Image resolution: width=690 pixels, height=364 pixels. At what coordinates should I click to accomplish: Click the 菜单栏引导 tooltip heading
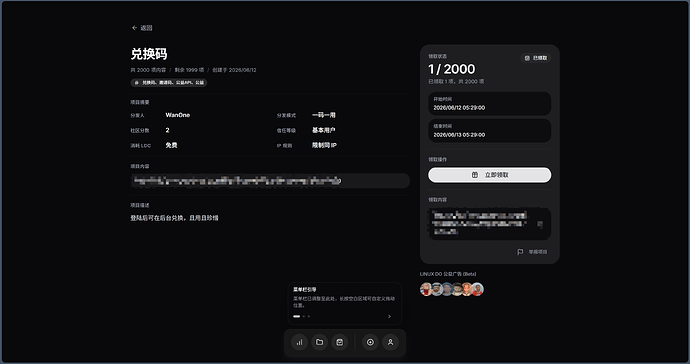305,290
